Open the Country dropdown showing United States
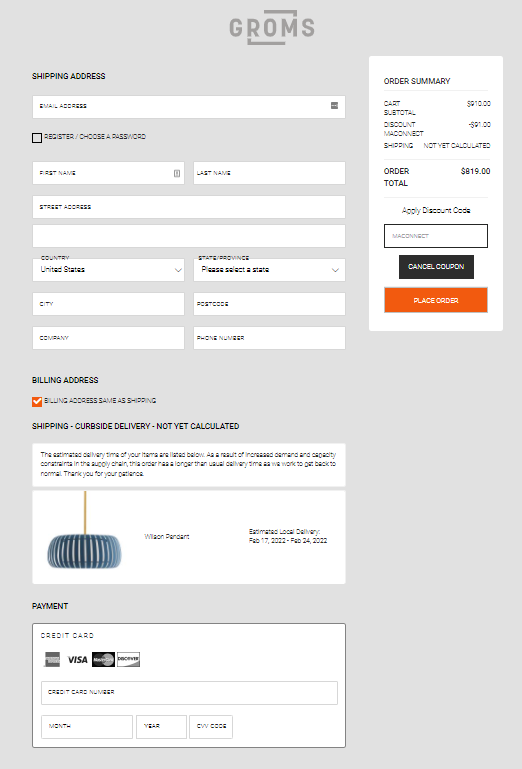 click(x=108, y=270)
